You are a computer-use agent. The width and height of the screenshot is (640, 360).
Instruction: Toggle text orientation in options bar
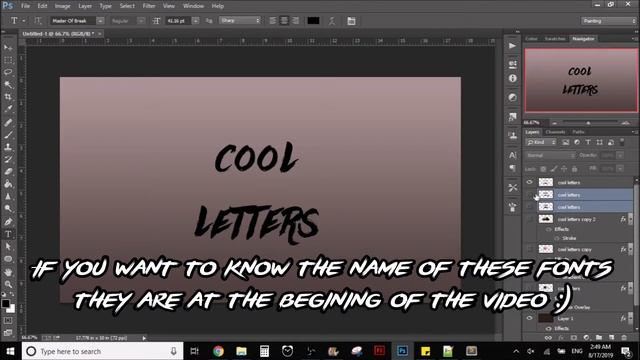(38, 21)
